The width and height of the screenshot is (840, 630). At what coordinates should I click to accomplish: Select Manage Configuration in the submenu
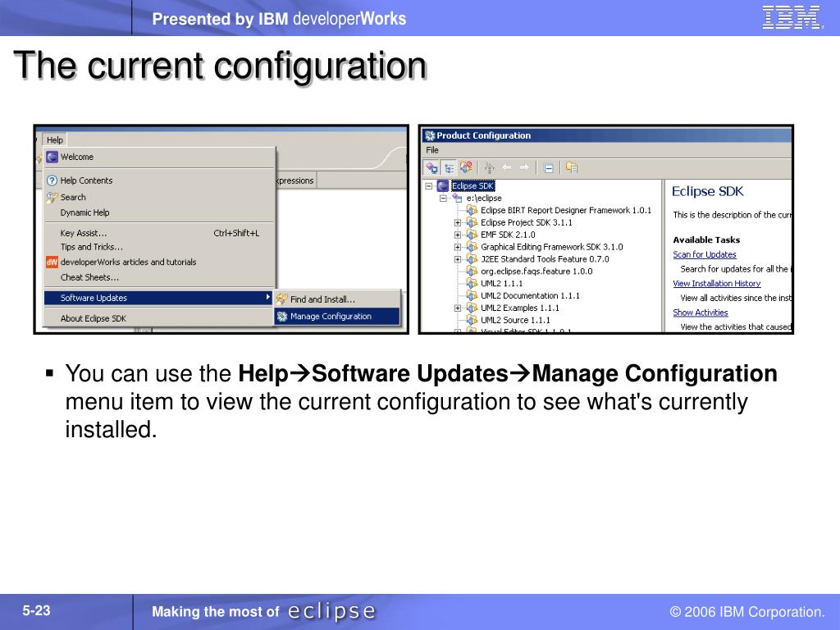pos(337,317)
